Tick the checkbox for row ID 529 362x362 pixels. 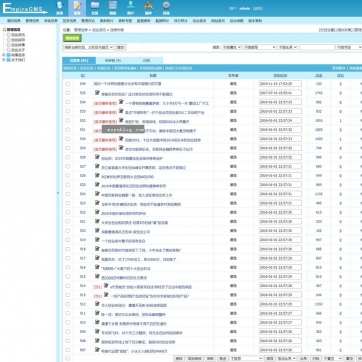68,148
